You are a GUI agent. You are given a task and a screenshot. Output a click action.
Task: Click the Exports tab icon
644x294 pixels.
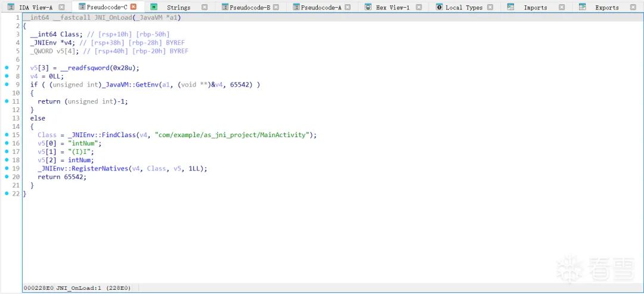(582, 7)
